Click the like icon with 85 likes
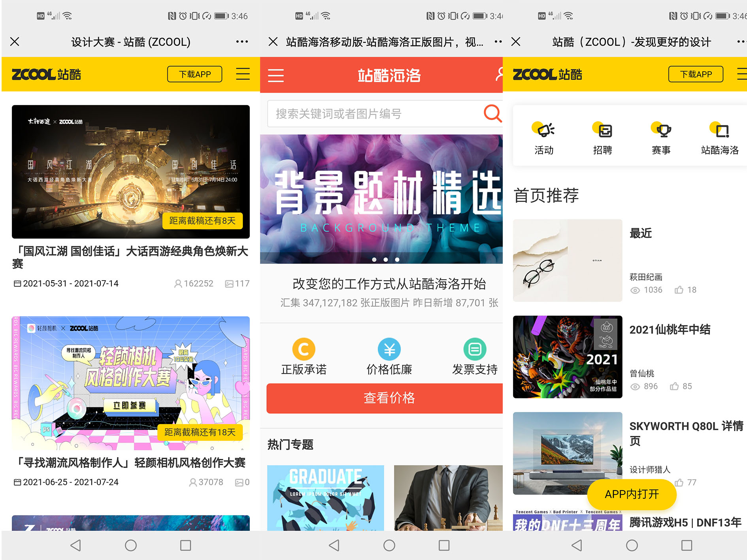The image size is (747, 560). (674, 387)
